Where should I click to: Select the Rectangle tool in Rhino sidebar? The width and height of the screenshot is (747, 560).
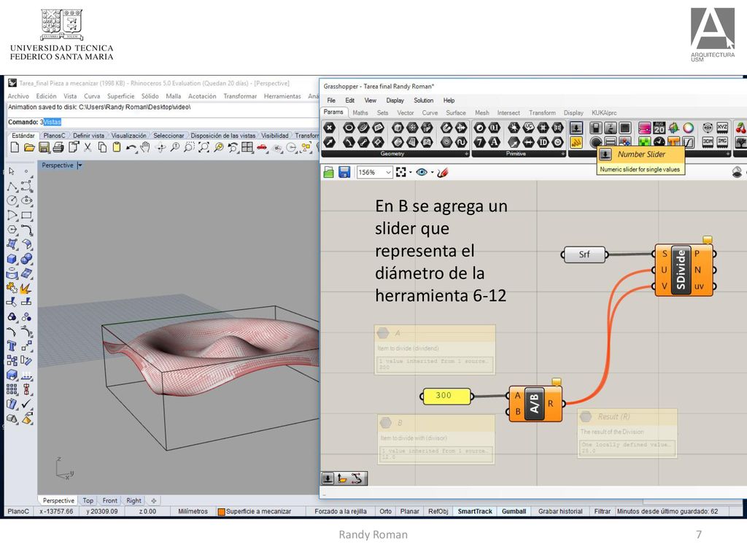[x=27, y=215]
